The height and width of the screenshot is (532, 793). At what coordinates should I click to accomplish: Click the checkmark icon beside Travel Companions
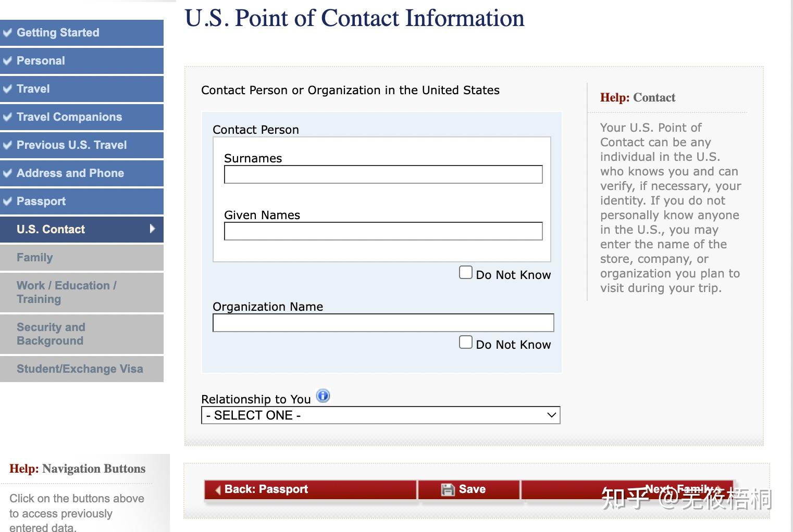click(x=7, y=117)
